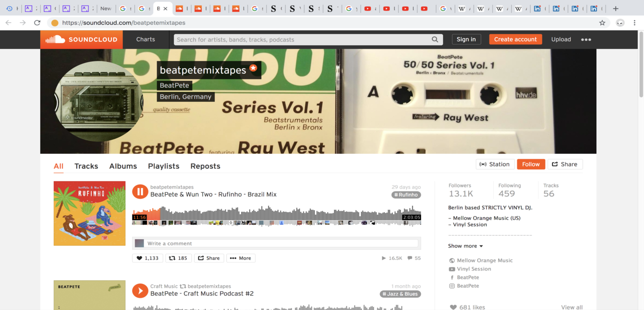The height and width of the screenshot is (310, 644).
Task: Click Upload in the header
Action: click(x=561, y=39)
